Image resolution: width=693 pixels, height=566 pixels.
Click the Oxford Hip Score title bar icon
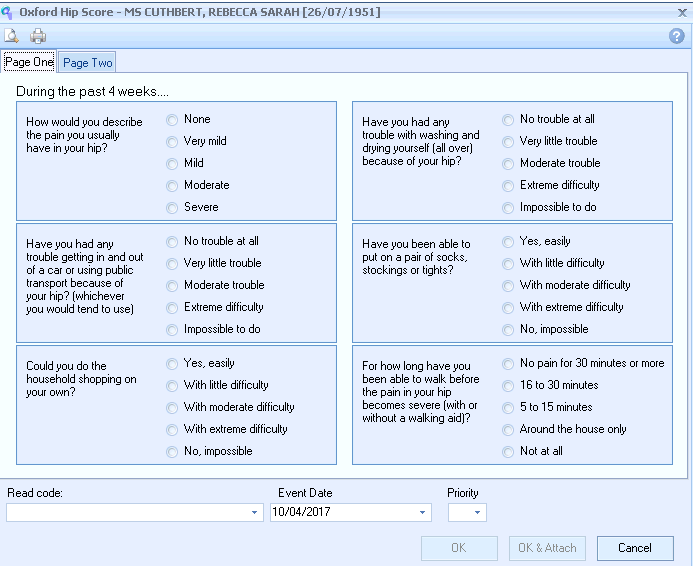[x=9, y=10]
